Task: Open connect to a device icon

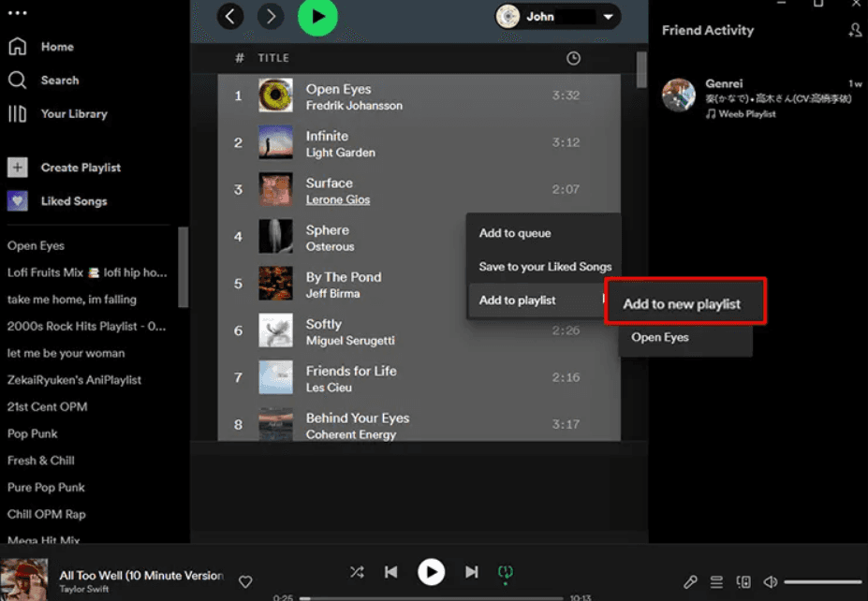Action: [x=743, y=581]
